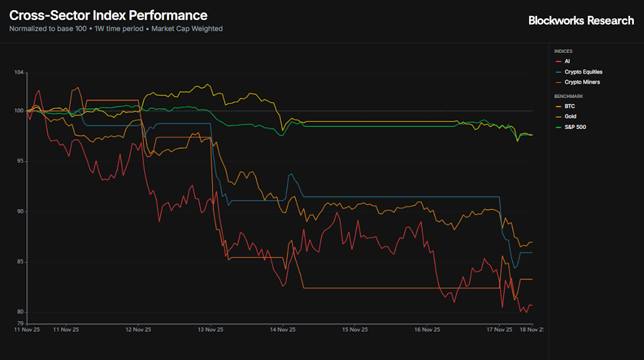Screen dimensions: 644x360
Task: Click the 104 value on the y-axis
Action: coord(19,73)
